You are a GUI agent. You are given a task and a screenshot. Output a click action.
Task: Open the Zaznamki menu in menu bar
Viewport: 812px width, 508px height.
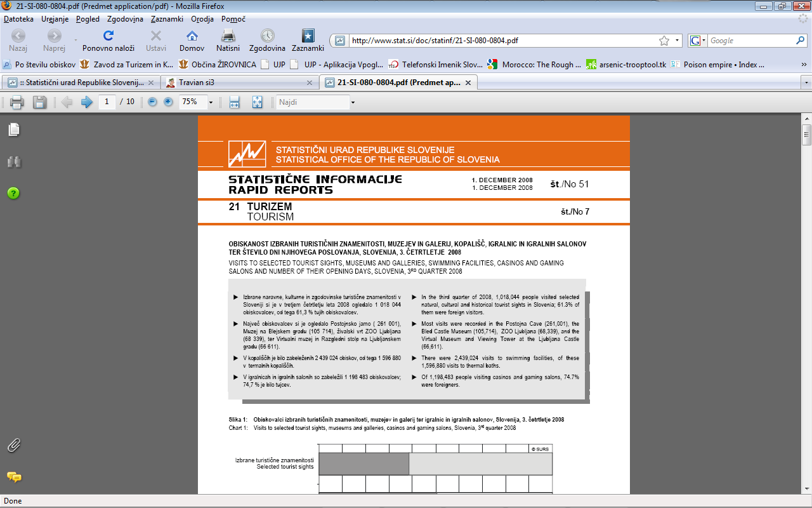[x=167, y=19]
